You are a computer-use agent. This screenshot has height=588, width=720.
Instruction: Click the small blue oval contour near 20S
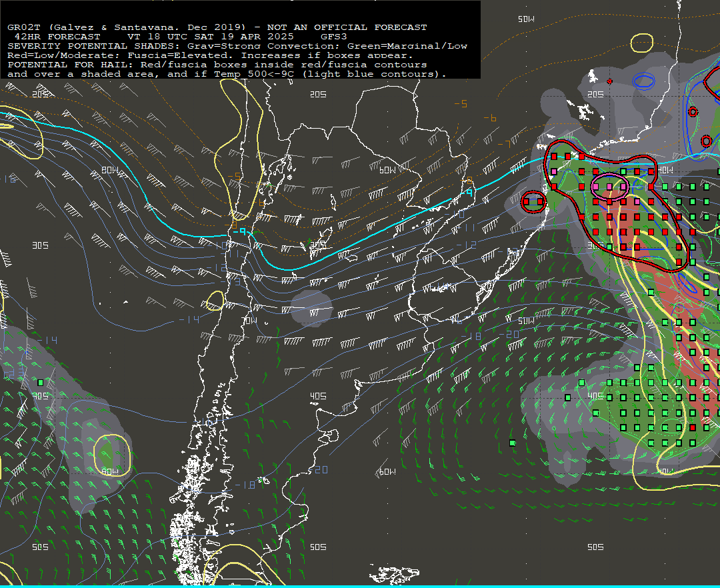click(643, 81)
